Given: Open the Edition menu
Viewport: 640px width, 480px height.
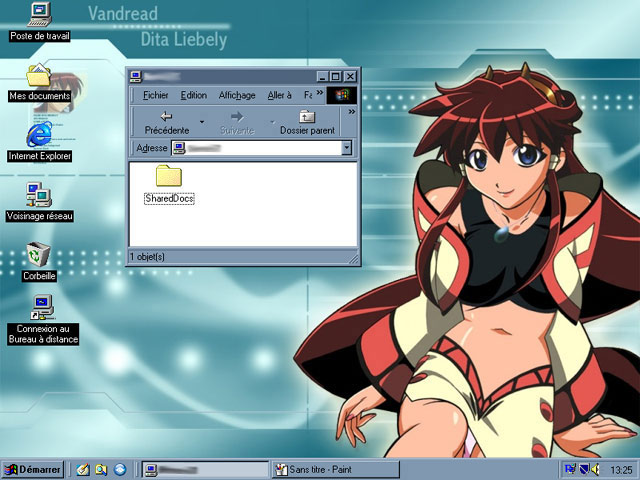Looking at the screenshot, I should pyautogui.click(x=193, y=96).
